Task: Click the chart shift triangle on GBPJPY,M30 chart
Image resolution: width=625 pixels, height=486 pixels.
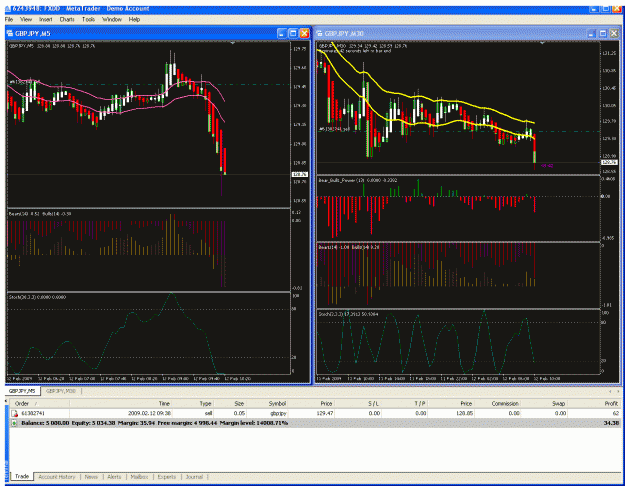Action: [x=542, y=43]
